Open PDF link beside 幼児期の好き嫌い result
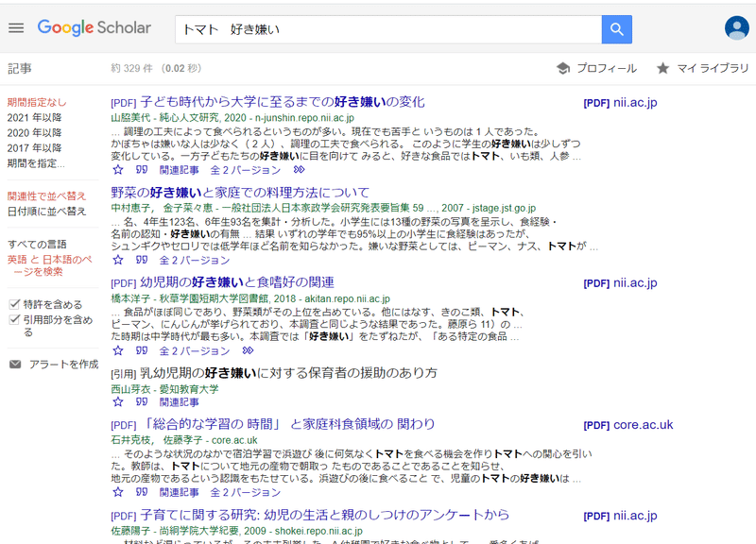The image size is (756, 544). [x=621, y=282]
